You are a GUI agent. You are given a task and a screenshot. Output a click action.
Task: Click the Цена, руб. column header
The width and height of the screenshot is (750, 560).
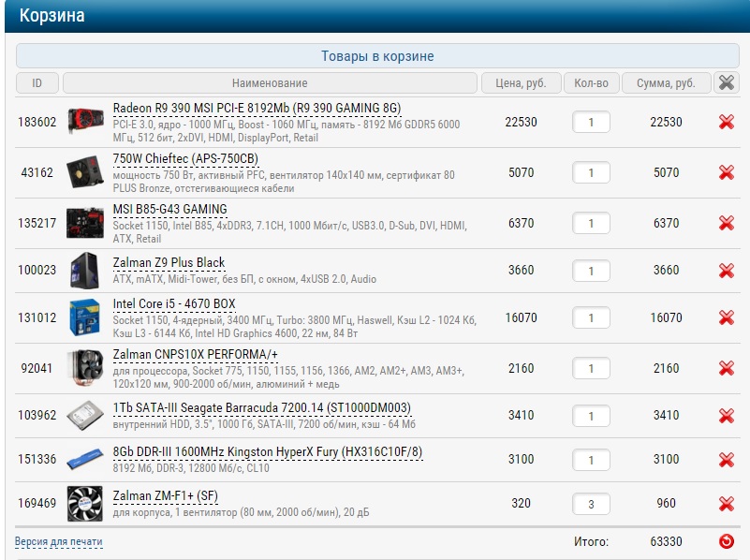(521, 83)
